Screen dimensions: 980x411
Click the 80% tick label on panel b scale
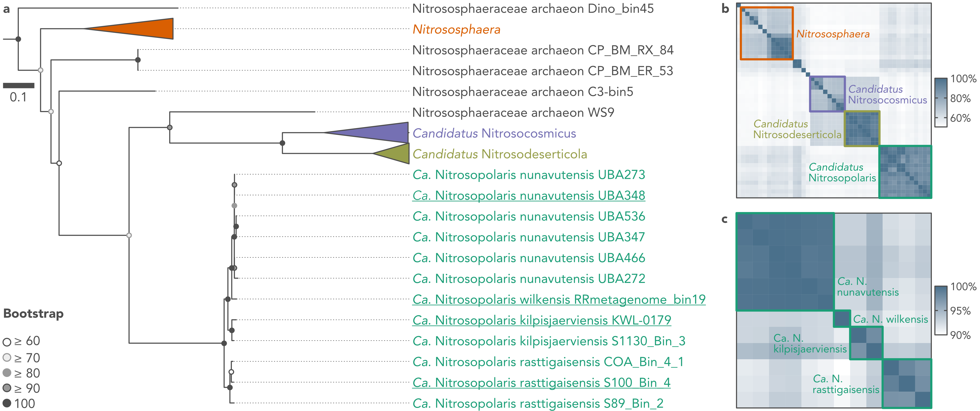point(961,98)
